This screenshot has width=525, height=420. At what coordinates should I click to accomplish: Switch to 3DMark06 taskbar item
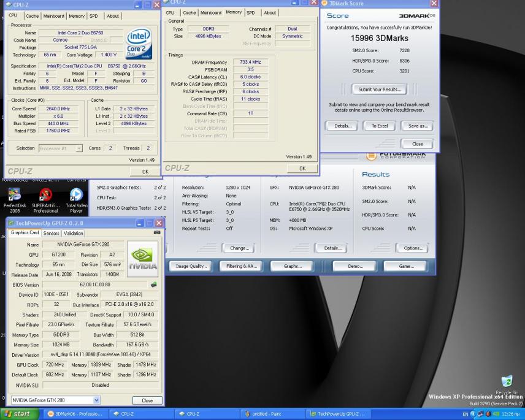[75, 414]
